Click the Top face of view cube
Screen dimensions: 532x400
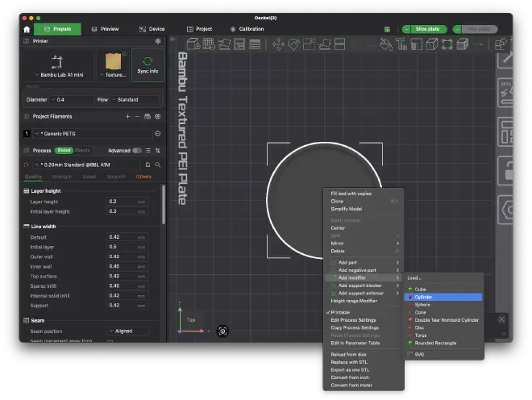pyautogui.click(x=191, y=320)
